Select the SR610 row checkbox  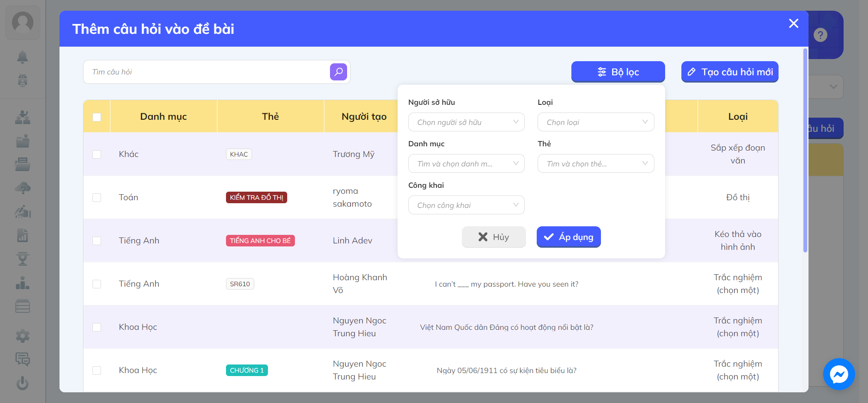point(97,284)
